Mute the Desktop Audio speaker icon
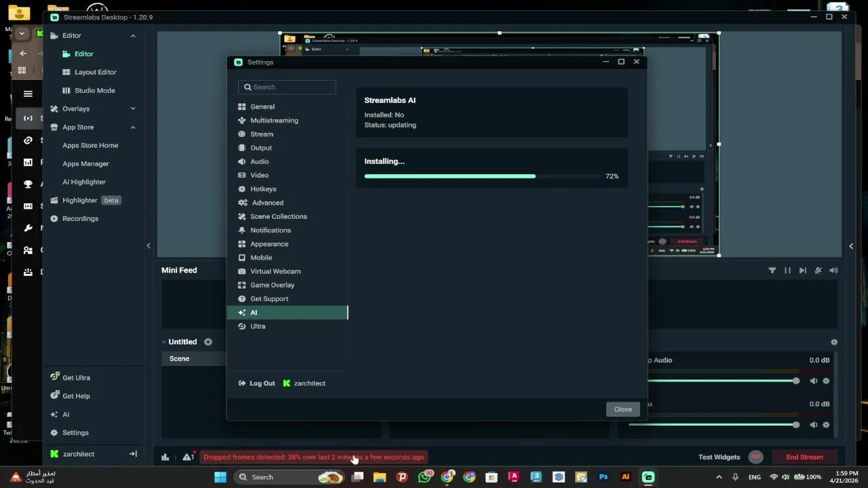The height and width of the screenshot is (488, 868). click(x=814, y=381)
